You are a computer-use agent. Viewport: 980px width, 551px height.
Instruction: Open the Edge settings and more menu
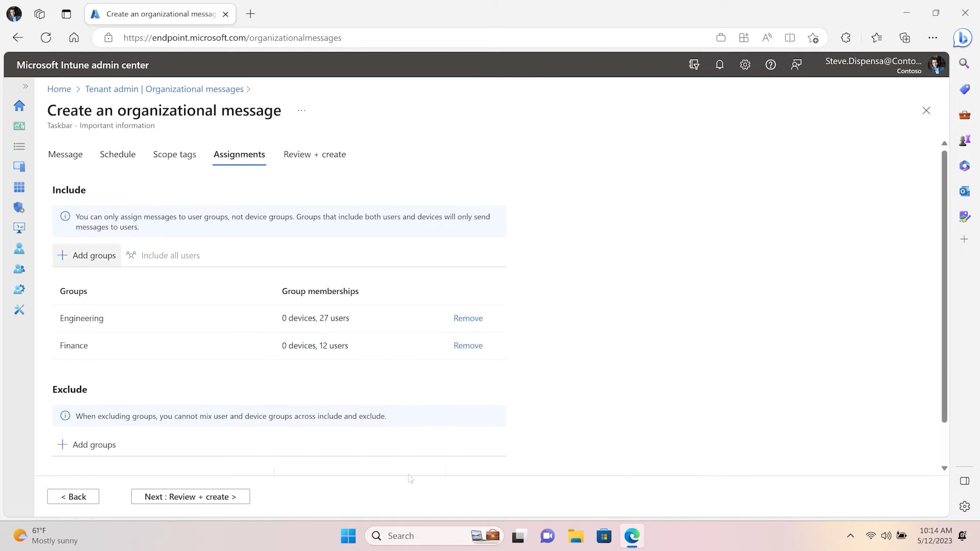click(x=933, y=38)
